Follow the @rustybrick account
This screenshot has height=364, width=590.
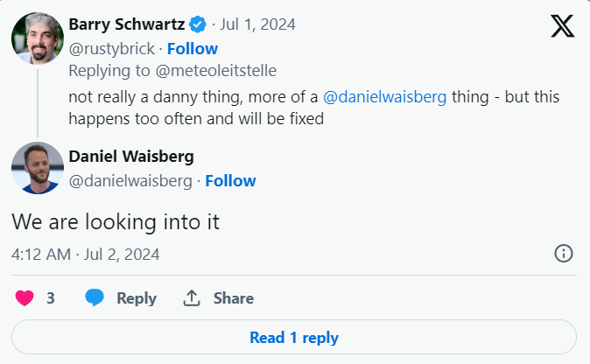tap(193, 48)
